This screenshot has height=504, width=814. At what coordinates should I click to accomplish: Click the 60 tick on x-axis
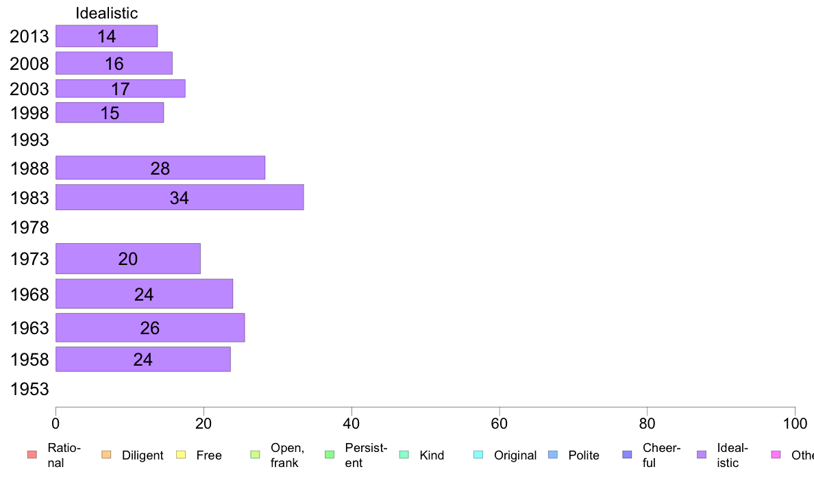click(x=499, y=424)
